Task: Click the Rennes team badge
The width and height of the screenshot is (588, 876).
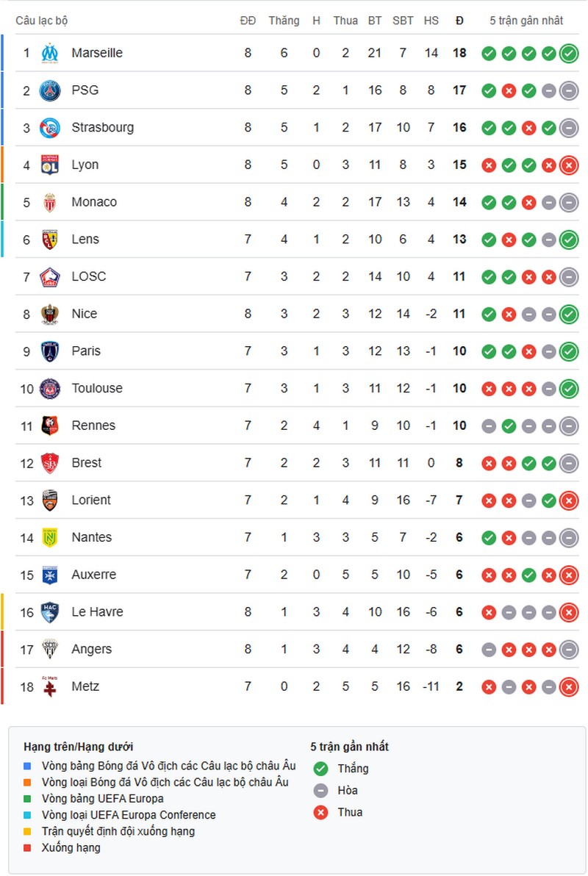Action: pos(49,426)
